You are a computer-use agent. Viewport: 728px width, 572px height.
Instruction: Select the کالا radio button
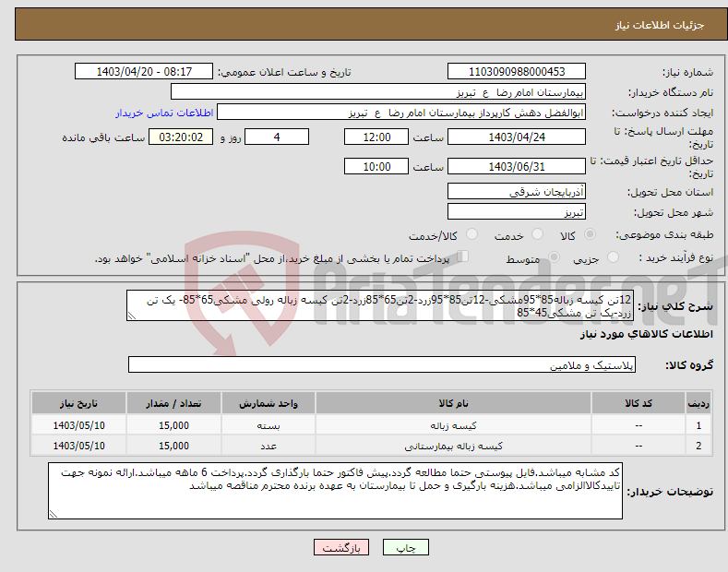590,234
